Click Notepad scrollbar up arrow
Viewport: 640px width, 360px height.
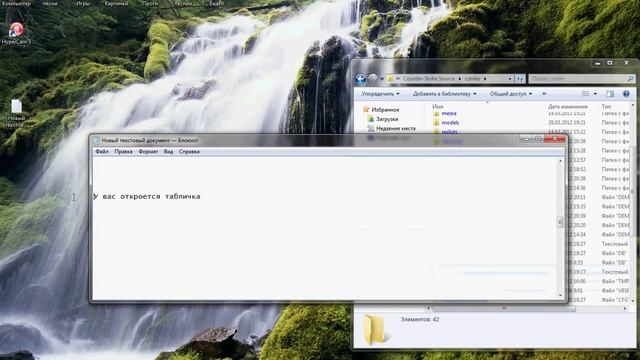pos(560,161)
